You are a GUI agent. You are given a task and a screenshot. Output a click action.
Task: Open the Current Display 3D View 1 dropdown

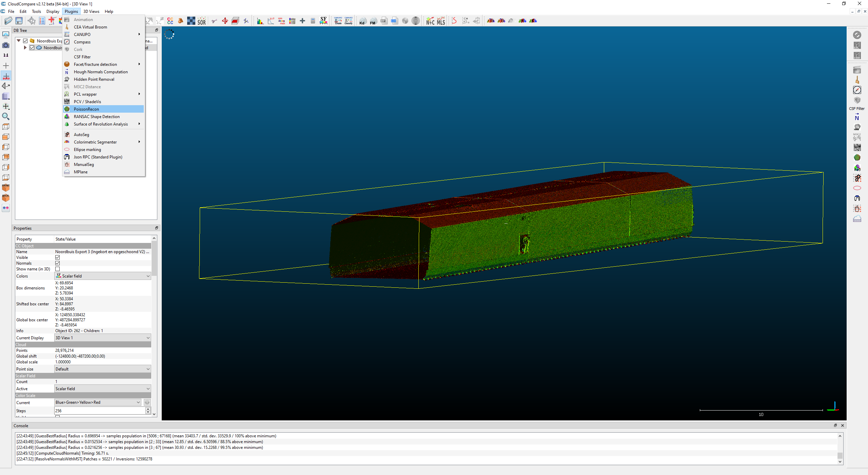point(103,338)
